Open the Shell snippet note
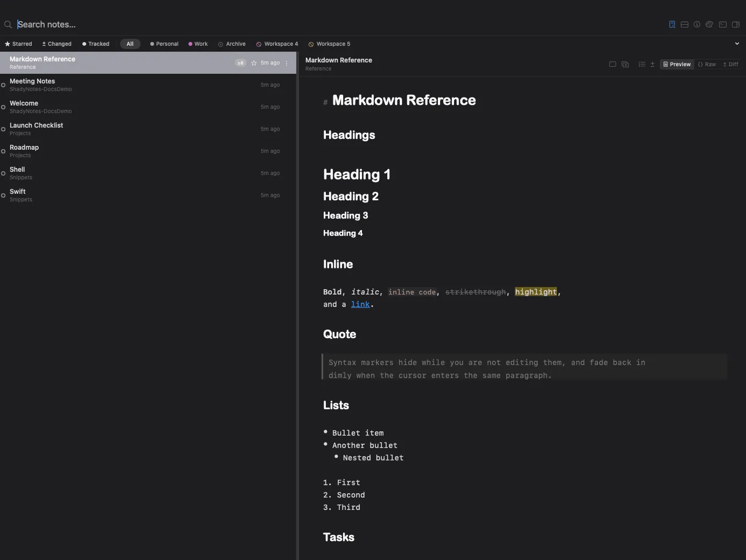The height and width of the screenshot is (560, 746). (148, 173)
